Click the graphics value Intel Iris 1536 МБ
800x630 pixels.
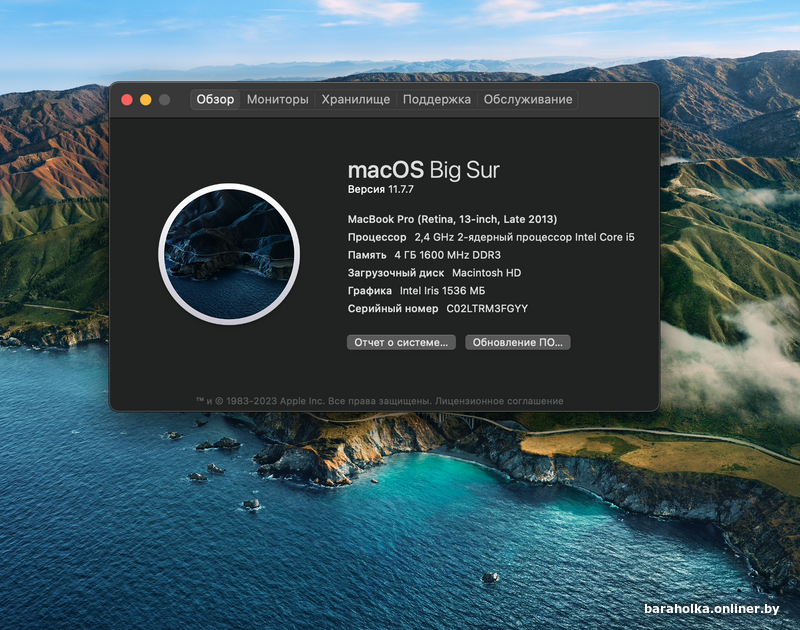tap(442, 291)
